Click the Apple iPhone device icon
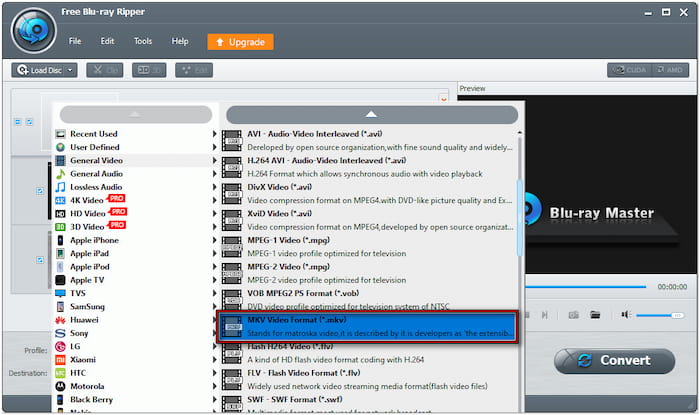700x415 pixels. coord(60,240)
